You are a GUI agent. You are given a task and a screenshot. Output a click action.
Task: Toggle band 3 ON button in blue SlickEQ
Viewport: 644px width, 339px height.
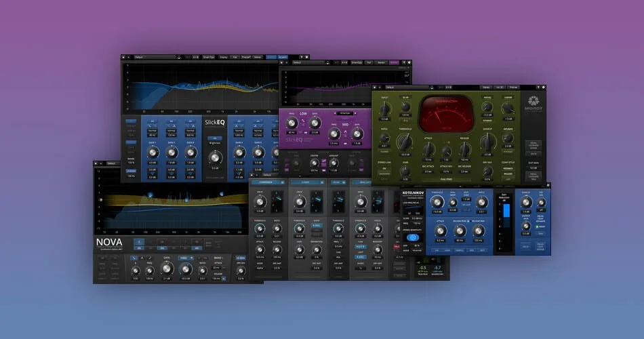(x=190, y=121)
